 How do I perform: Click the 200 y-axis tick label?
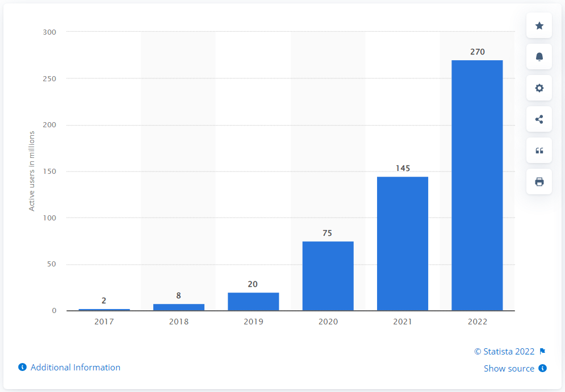pos(49,125)
